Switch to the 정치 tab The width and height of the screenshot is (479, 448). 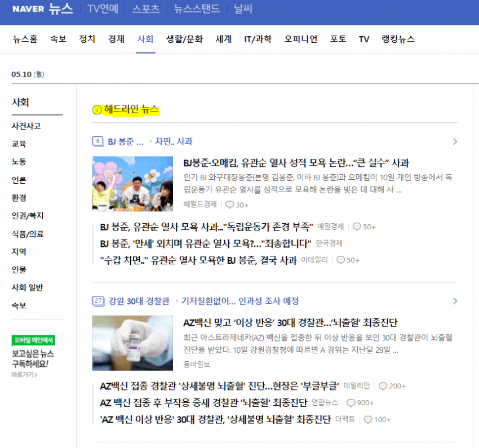coord(87,39)
